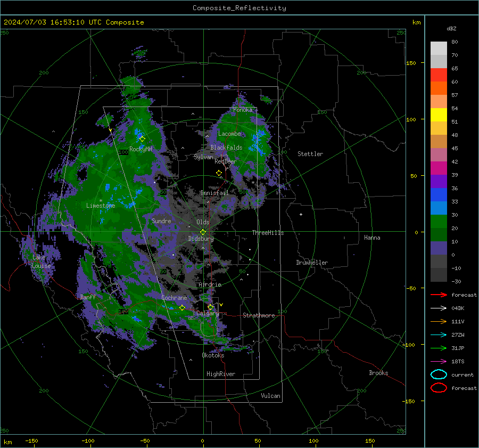Click the Okotoks city label
Viewport: 479px width, 448px height.
[x=213, y=355]
